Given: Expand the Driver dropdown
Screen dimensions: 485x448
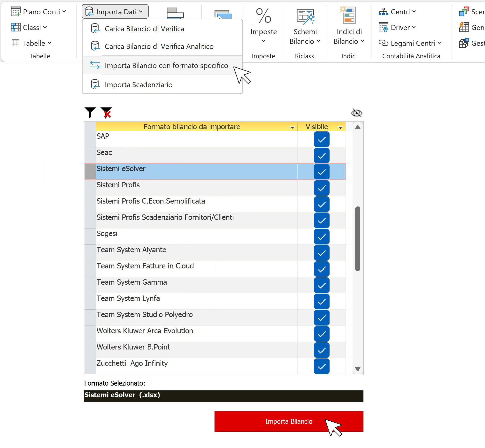Looking at the screenshot, I should 414,27.
